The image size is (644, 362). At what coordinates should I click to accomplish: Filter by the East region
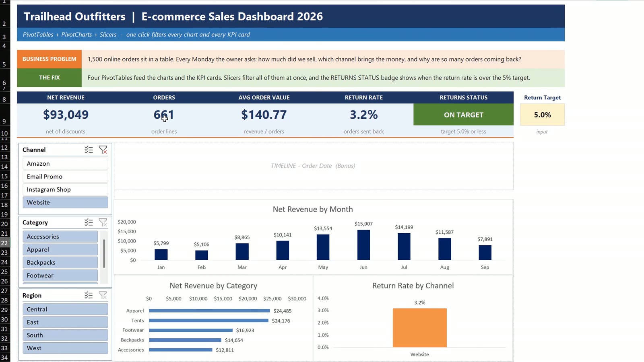coord(65,322)
